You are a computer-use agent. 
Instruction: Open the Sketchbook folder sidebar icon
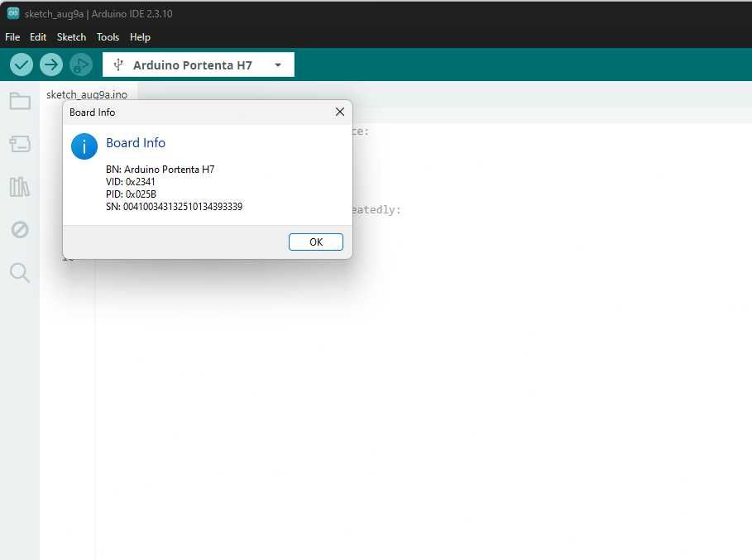(20, 101)
